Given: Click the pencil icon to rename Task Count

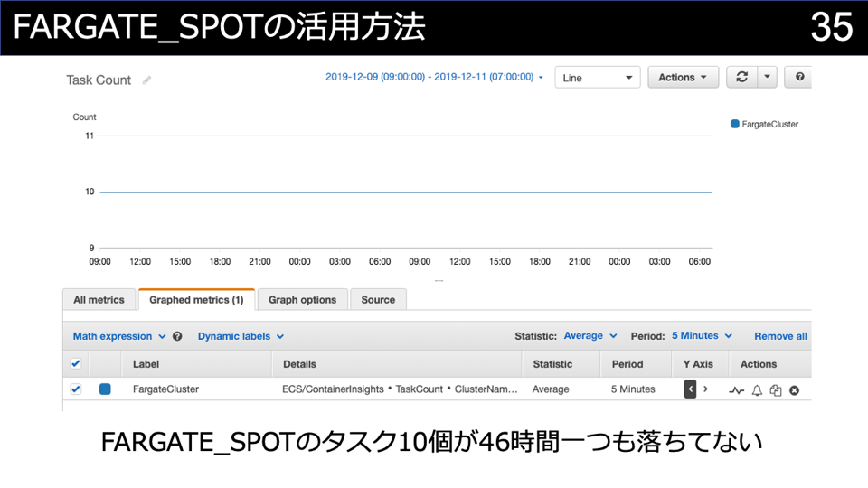Looking at the screenshot, I should click(146, 80).
